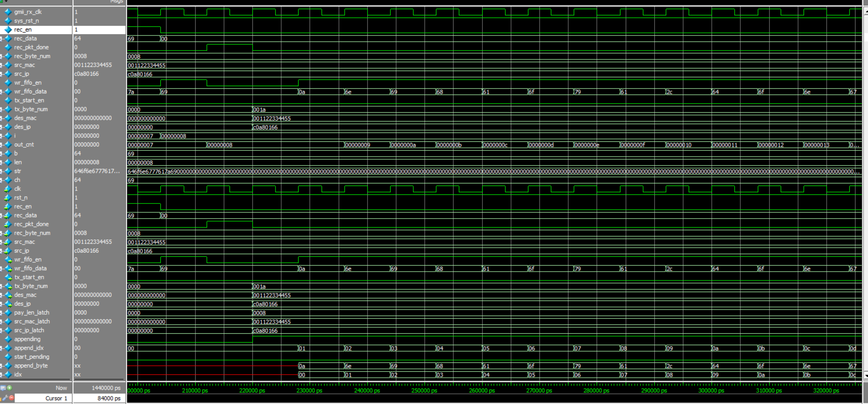The width and height of the screenshot is (868, 404).
Task: Select the pay_len_latch signal name
Action: point(32,312)
